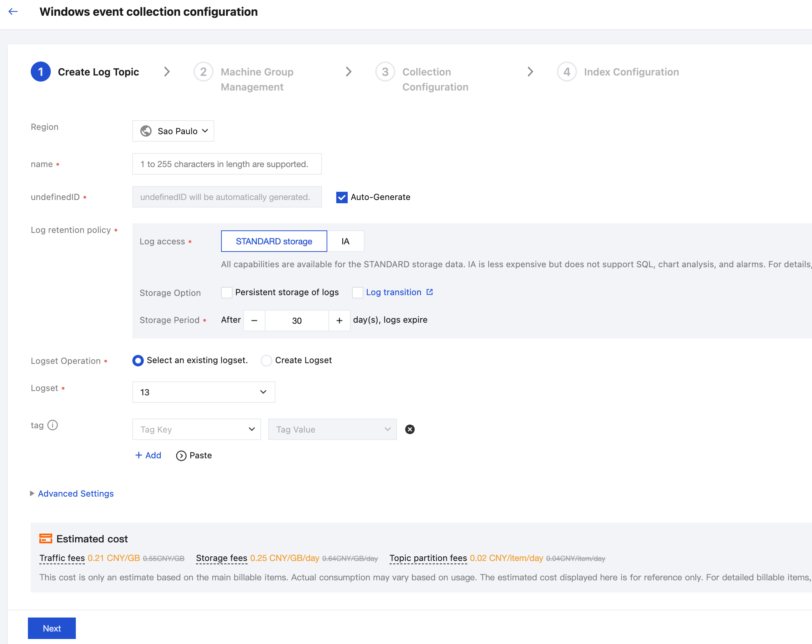Switch log access to IA
This screenshot has height=644, width=812.
pos(345,241)
